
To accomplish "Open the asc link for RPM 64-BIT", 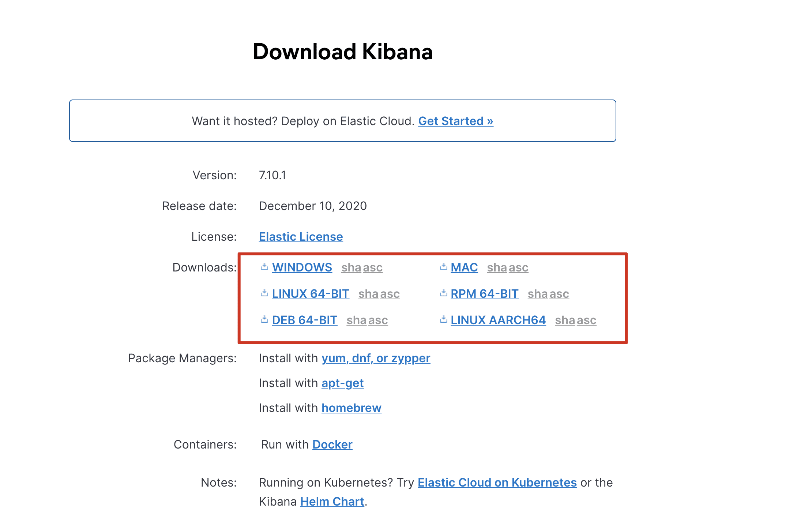I will tap(559, 294).
